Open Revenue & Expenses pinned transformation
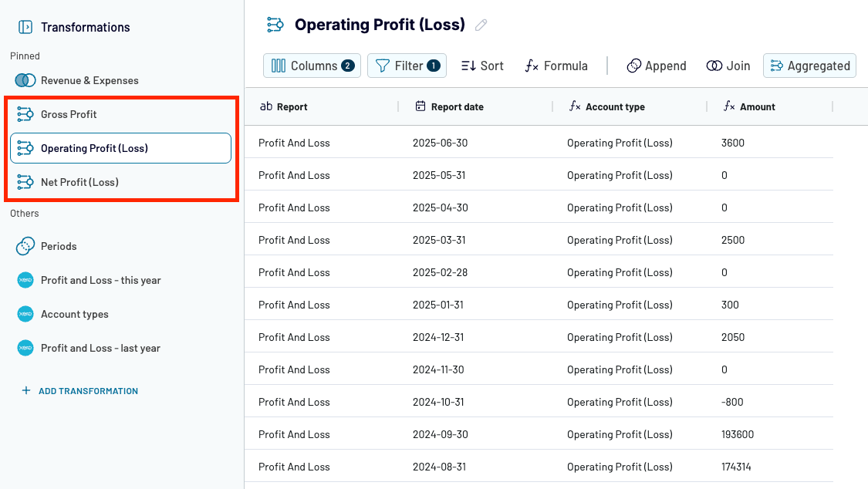 pyautogui.click(x=90, y=80)
